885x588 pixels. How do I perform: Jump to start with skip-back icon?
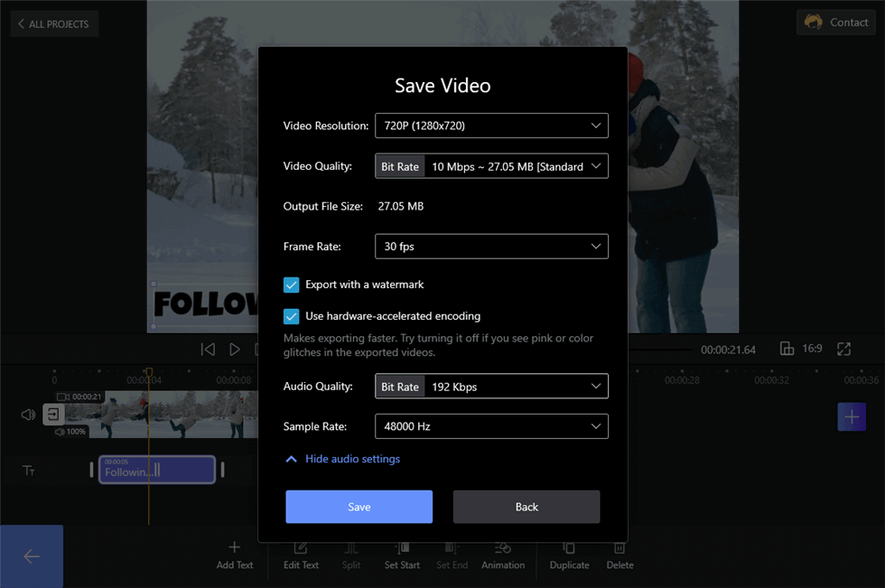pos(208,350)
